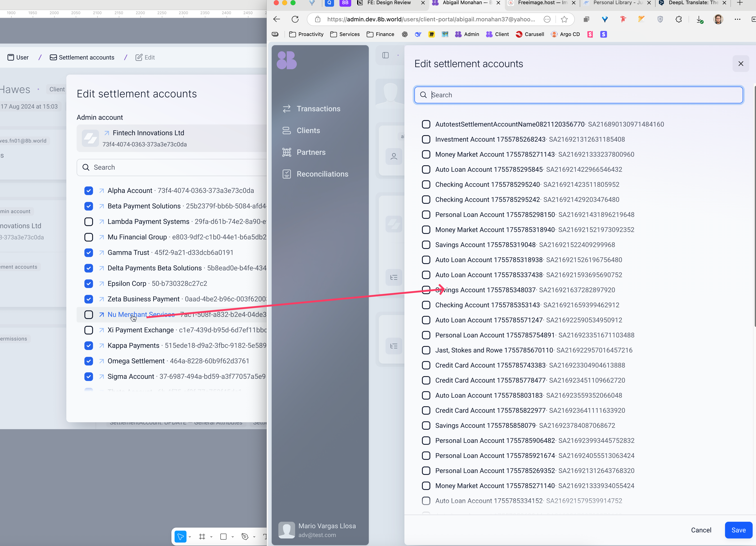This screenshot has width=756, height=546.
Task: Switch to the FE: Design Review tab
Action: coord(389,3)
